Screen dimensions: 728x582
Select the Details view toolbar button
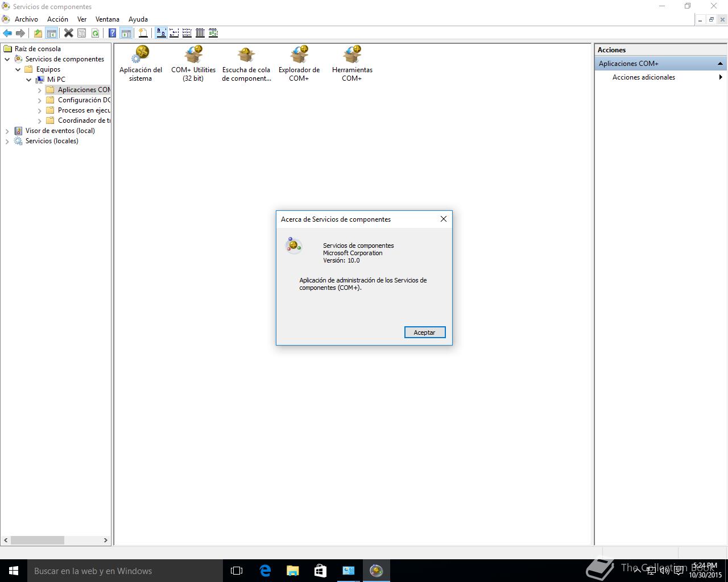[x=200, y=33]
